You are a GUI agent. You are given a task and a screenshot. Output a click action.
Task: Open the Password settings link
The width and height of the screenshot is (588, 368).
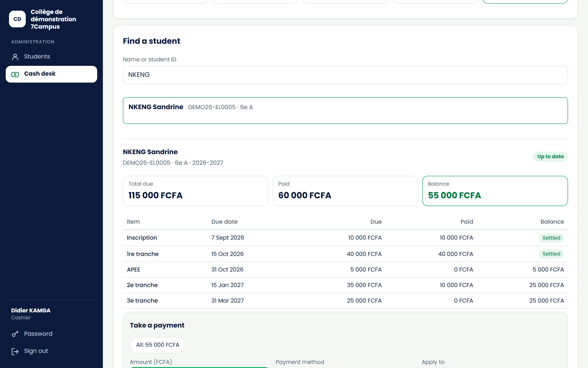(x=51, y=334)
